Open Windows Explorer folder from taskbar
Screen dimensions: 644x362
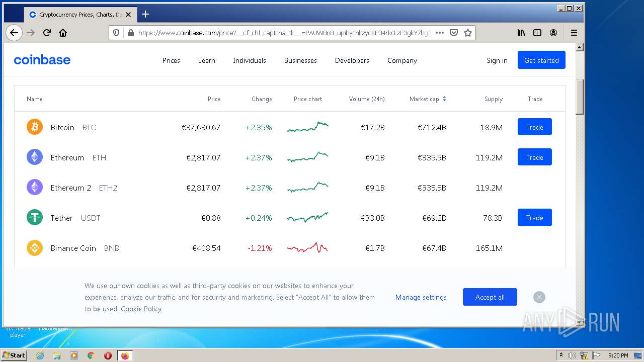point(57,355)
